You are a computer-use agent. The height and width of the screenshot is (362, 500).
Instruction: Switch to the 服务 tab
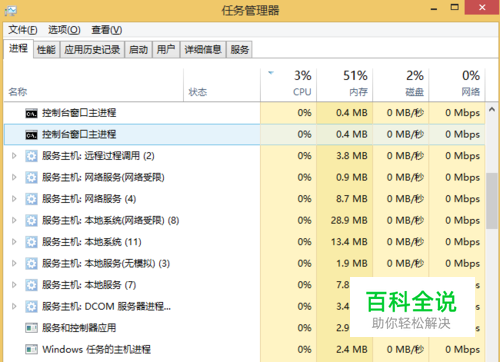point(239,50)
